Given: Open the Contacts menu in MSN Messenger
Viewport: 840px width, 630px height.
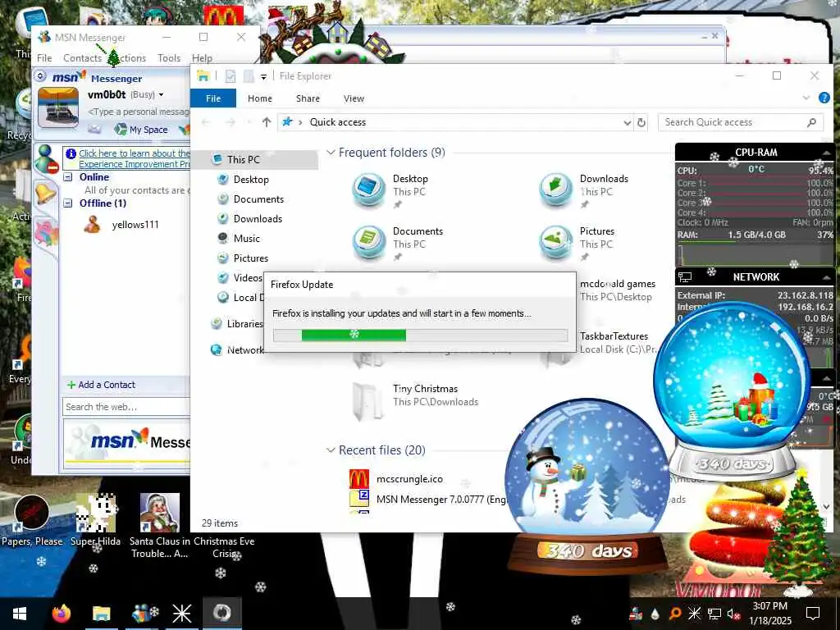Looking at the screenshot, I should click(82, 58).
